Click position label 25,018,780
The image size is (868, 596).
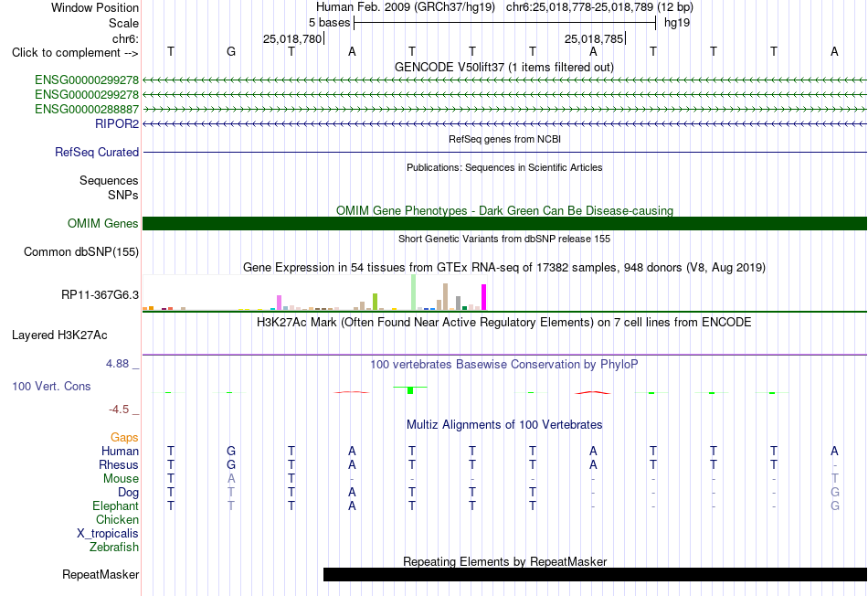292,38
